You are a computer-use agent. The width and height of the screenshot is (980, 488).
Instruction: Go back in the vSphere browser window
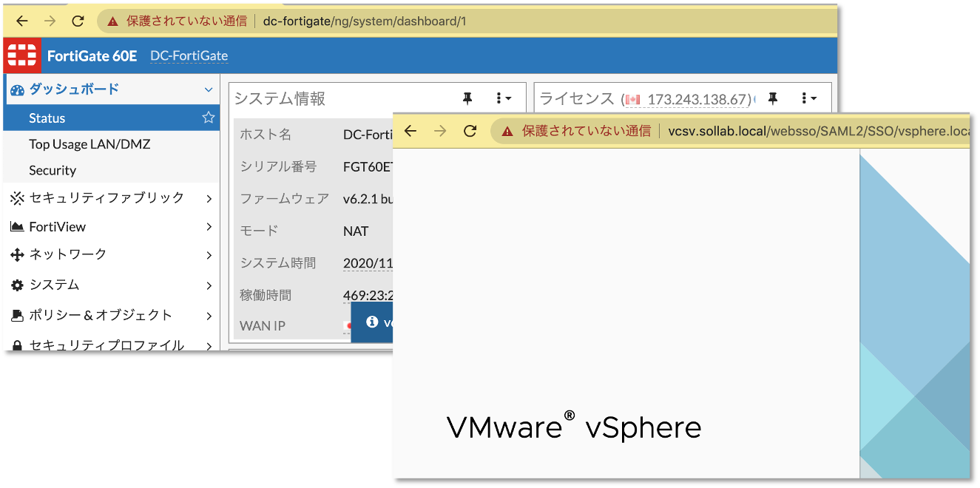point(410,131)
